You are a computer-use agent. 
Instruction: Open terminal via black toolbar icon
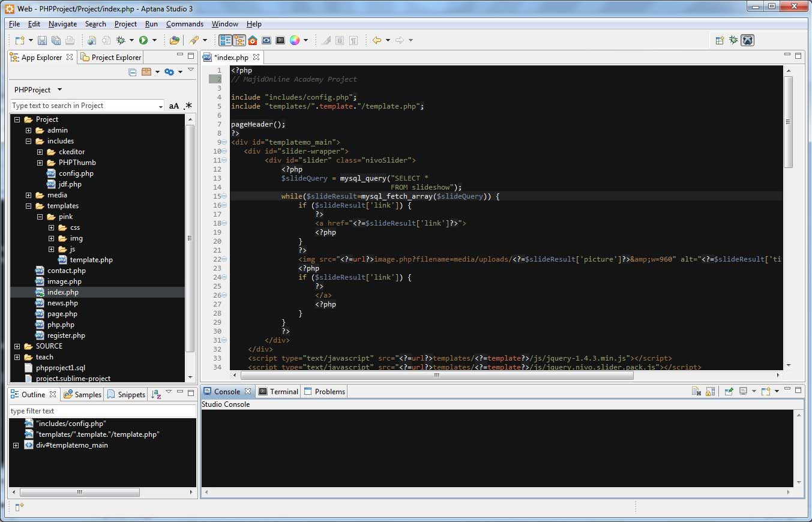(x=280, y=40)
